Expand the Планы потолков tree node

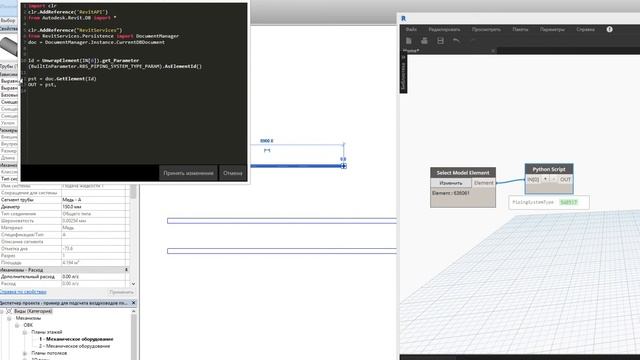[x=25, y=353]
